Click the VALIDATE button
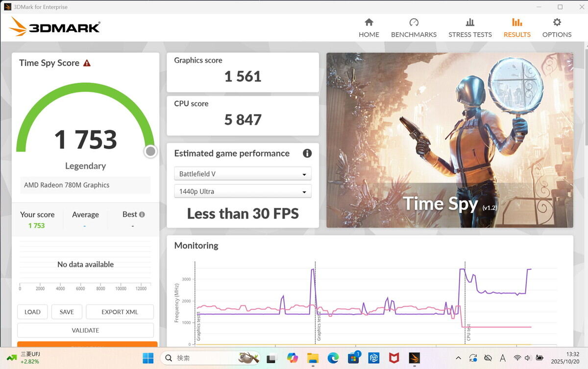Viewport: 588px width, 369px height. pyautogui.click(x=85, y=330)
